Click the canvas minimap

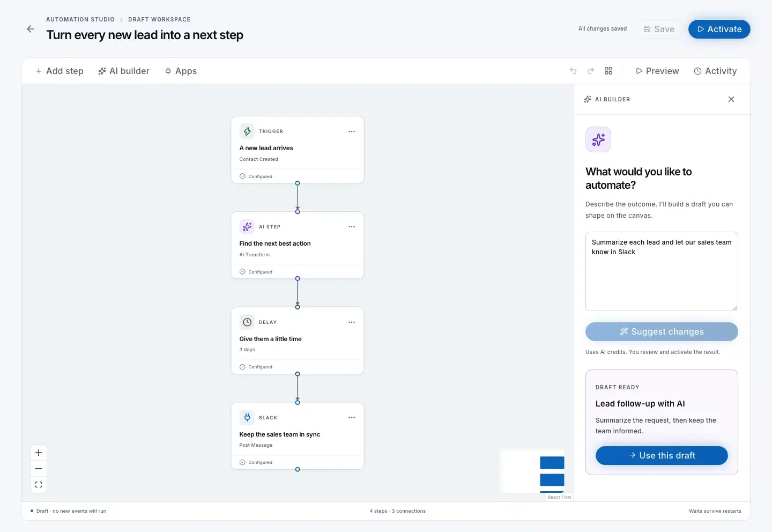[532, 470]
